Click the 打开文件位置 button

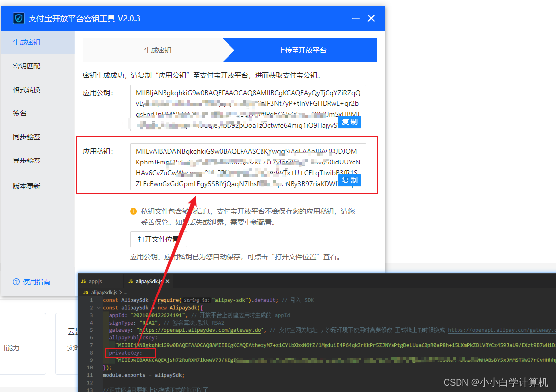click(158, 239)
